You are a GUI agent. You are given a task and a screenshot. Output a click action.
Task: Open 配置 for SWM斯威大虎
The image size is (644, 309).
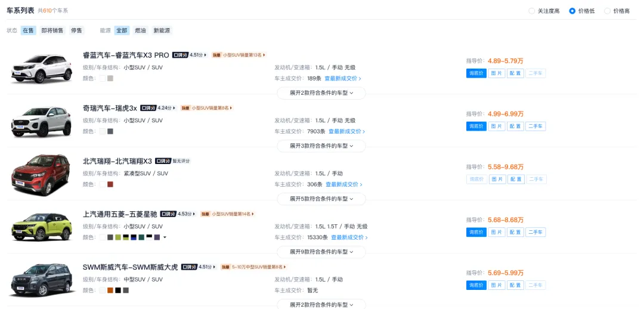[516, 285]
